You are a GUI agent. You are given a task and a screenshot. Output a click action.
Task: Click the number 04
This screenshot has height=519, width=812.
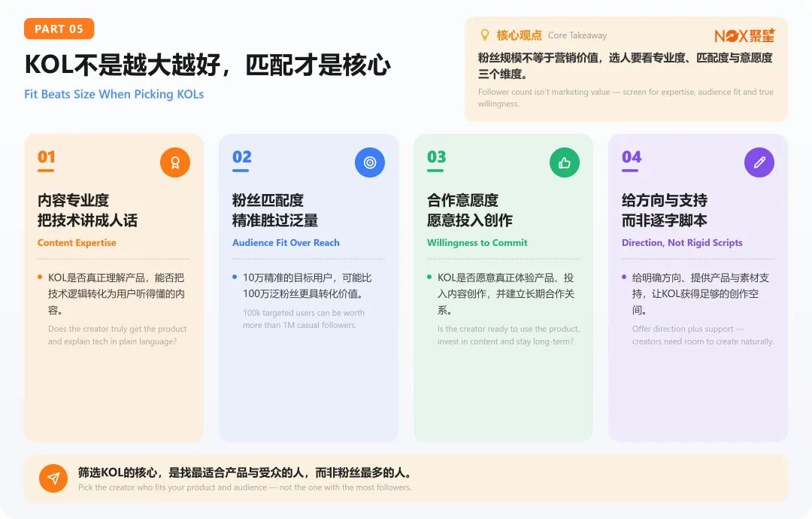point(632,157)
